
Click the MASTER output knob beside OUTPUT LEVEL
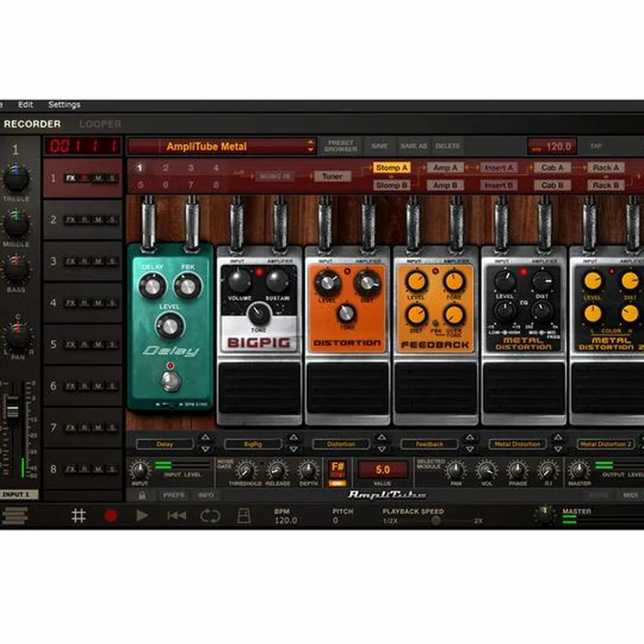(x=579, y=470)
